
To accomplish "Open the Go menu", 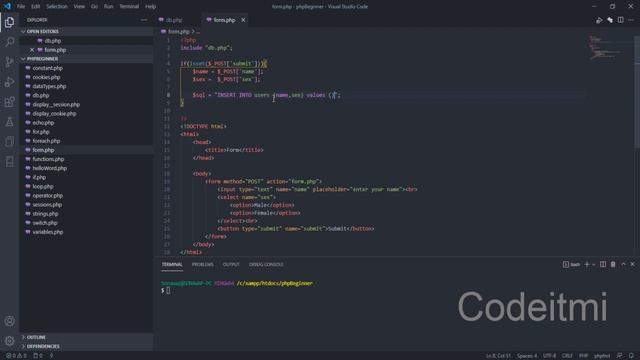I will (94, 7).
